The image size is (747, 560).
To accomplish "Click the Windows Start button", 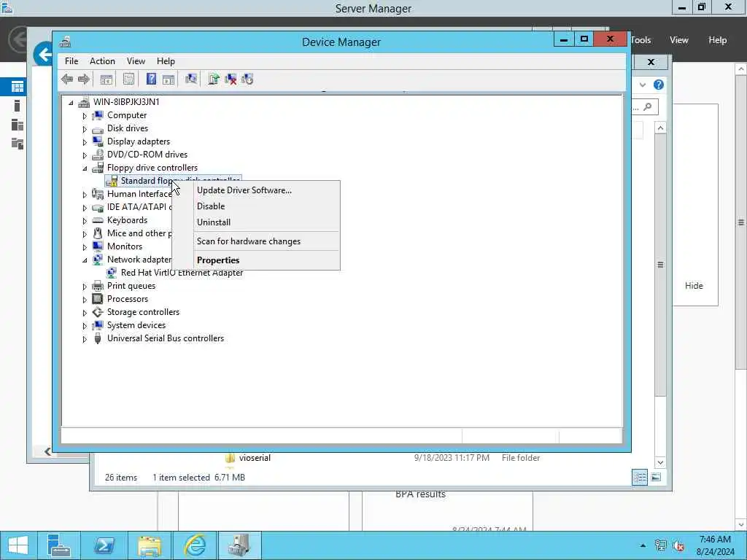I will pos(18,545).
